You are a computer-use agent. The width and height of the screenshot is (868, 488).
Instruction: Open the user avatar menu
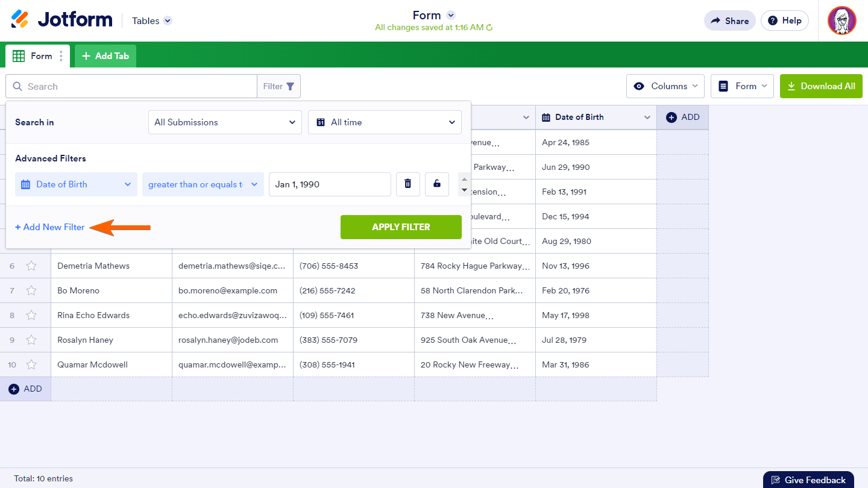[842, 20]
